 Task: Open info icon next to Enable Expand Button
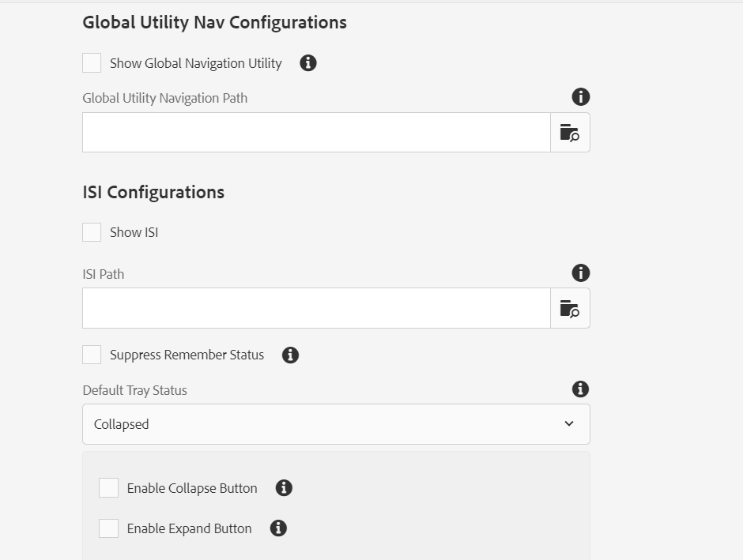coord(278,528)
